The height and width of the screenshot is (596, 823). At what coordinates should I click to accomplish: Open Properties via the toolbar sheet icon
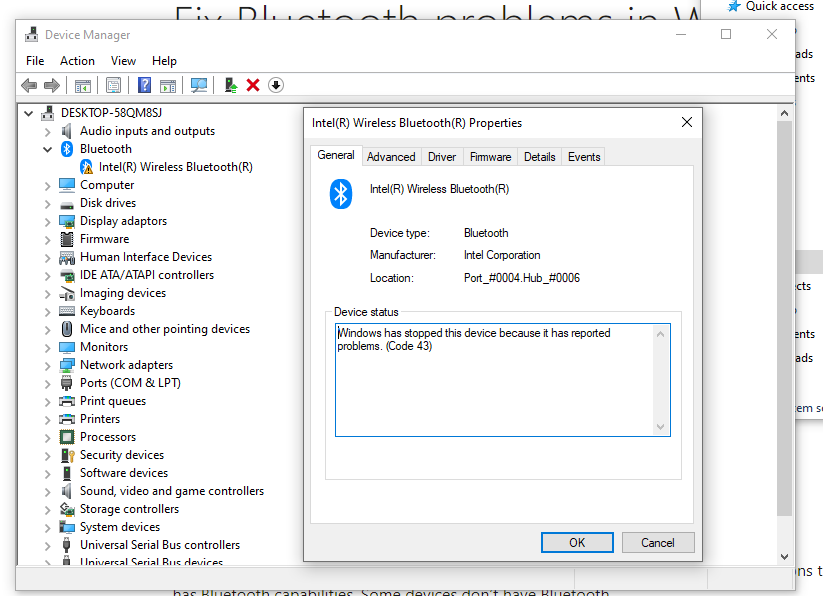(113, 86)
